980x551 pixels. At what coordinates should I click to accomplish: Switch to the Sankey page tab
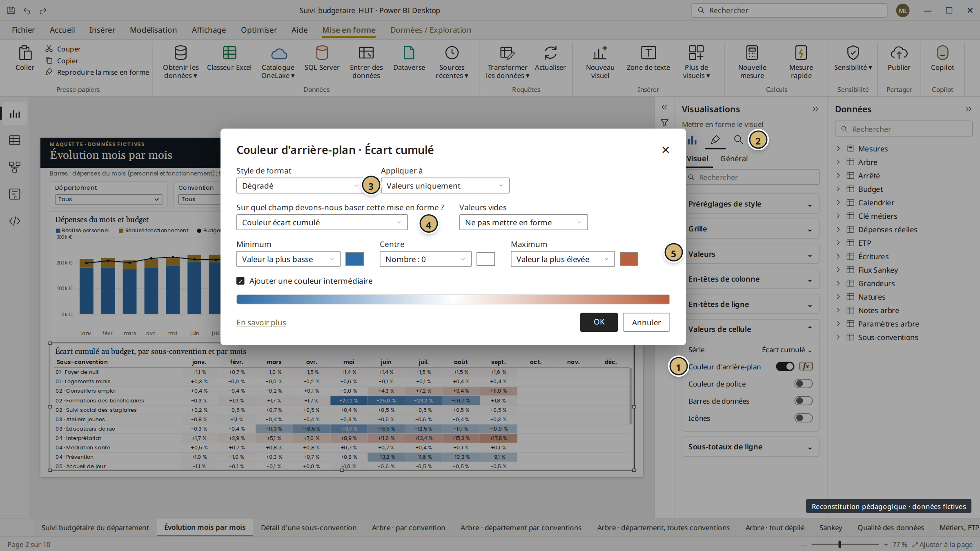[x=831, y=528]
